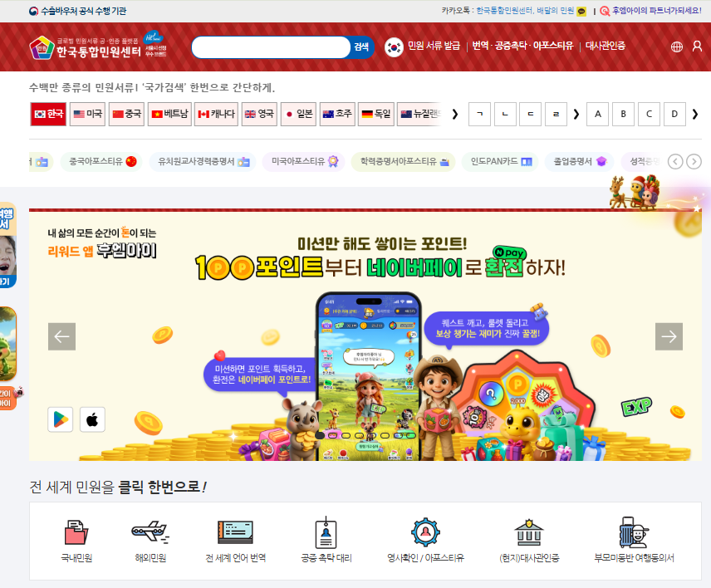Open the 민원 서류 발급 menu
This screenshot has height=588, width=711.
pyautogui.click(x=434, y=46)
